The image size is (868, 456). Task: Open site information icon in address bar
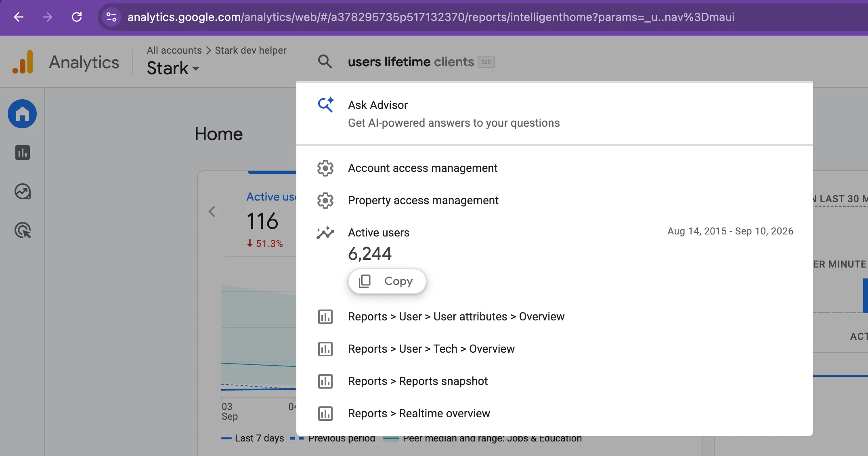[x=111, y=17]
